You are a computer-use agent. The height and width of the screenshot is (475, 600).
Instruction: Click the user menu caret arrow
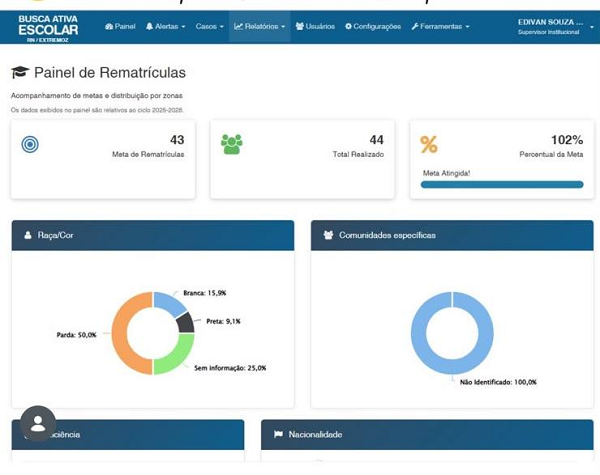592,27
